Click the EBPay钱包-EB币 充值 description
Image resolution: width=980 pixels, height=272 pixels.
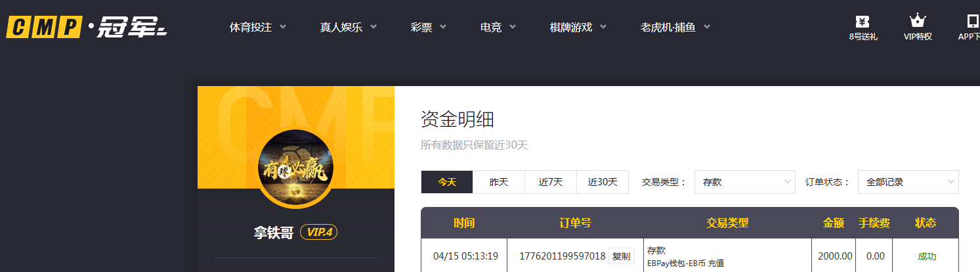pyautogui.click(x=685, y=263)
